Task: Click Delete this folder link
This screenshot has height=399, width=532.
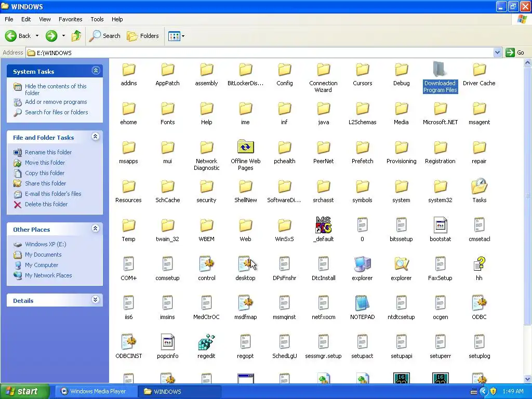Action: [46, 204]
